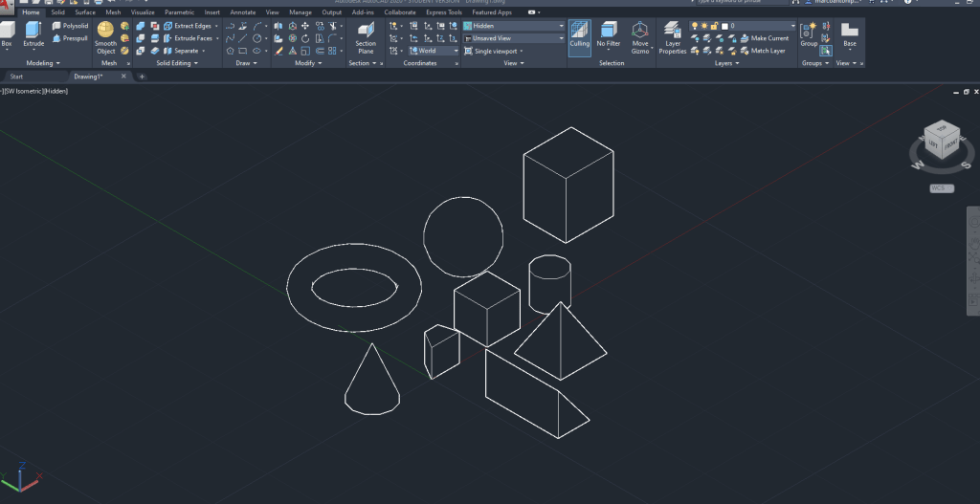Choose the Polysolid tool
The height and width of the screenshot is (504, 980).
point(70,26)
